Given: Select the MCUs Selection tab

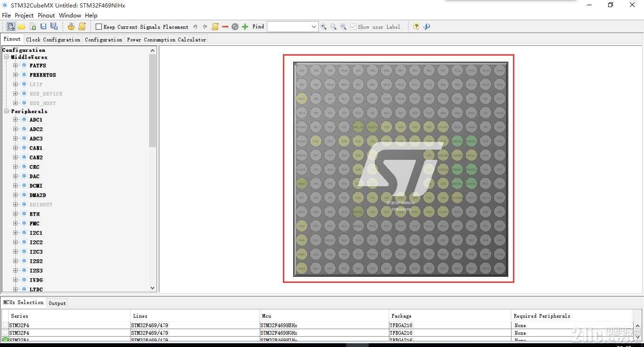Looking at the screenshot, I should click(24, 302).
